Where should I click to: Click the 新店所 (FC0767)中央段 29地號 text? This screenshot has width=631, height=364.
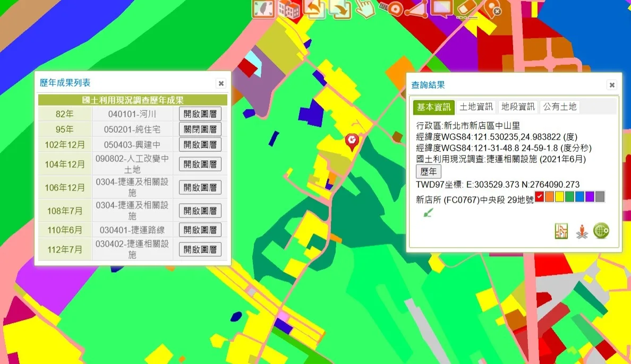click(474, 200)
